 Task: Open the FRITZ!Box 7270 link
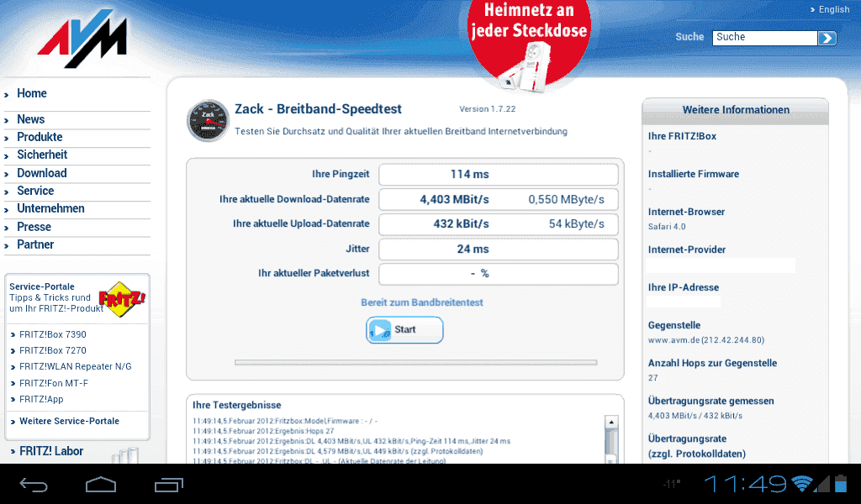[x=53, y=350]
